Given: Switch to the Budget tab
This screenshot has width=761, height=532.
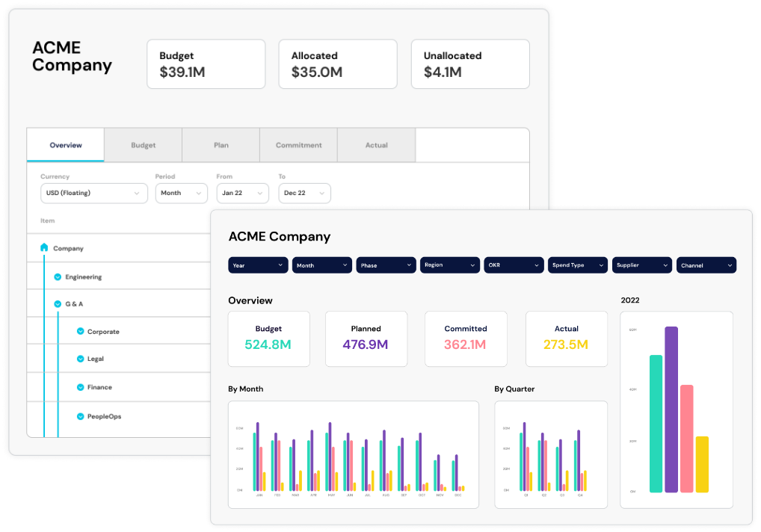Looking at the screenshot, I should [144, 145].
